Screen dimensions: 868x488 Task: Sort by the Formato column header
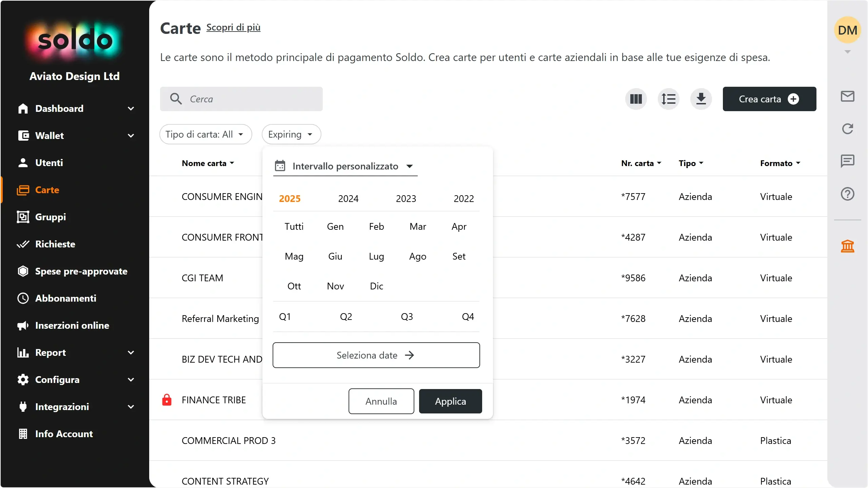[x=780, y=163]
